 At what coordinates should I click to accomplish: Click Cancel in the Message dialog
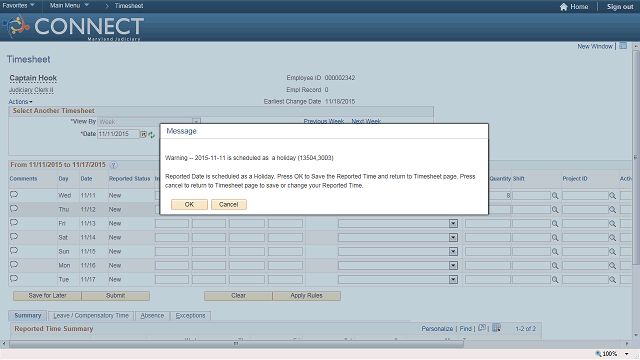pyautogui.click(x=229, y=204)
